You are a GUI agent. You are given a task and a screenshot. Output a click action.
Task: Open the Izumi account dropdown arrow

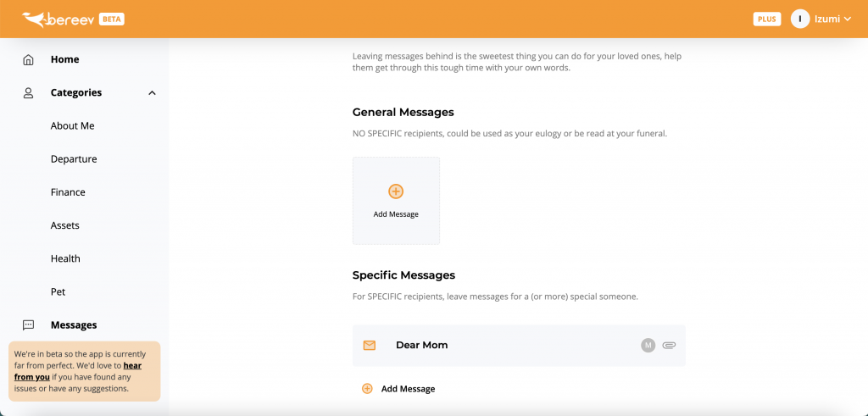pos(848,19)
